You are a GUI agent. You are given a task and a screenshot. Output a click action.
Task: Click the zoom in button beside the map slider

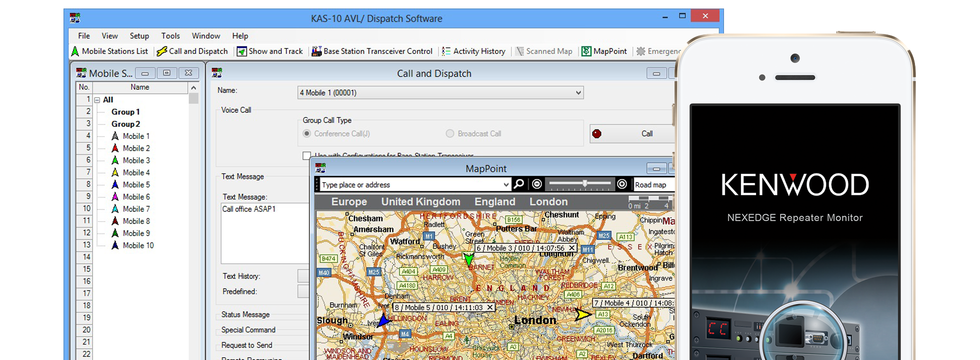622,184
